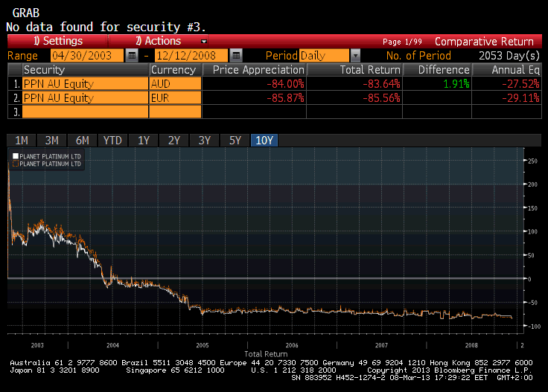The height and width of the screenshot is (392, 548).
Task: Click the Total Return chart axis label
Action: point(266,354)
